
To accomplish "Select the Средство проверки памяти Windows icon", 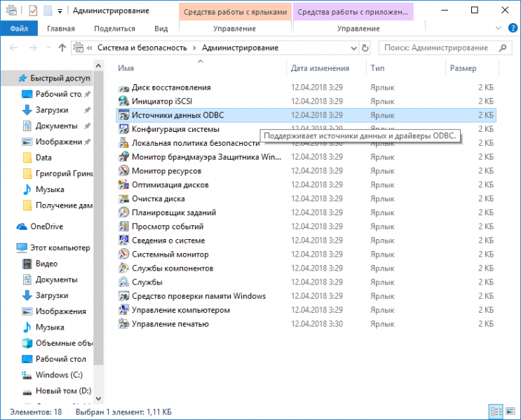I will point(123,296).
